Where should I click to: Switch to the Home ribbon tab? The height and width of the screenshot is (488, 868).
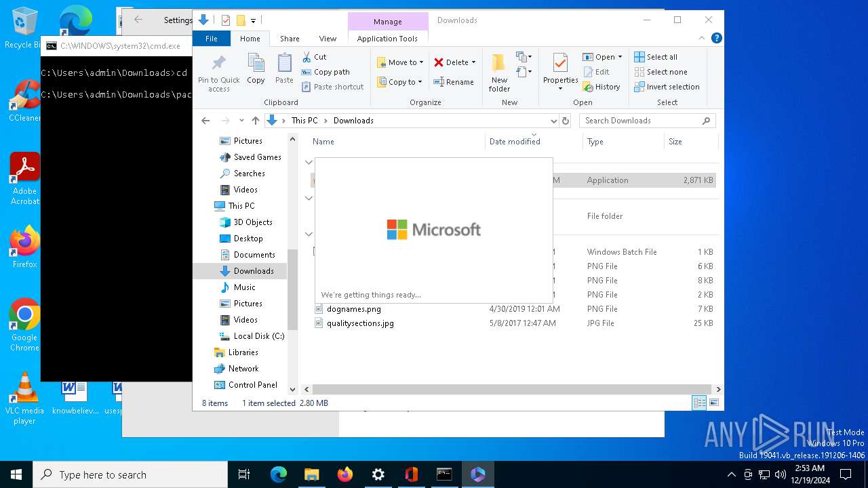click(250, 39)
